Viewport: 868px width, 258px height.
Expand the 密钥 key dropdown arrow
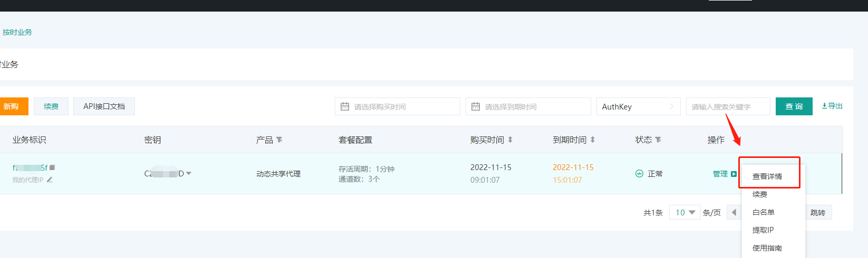(189, 173)
